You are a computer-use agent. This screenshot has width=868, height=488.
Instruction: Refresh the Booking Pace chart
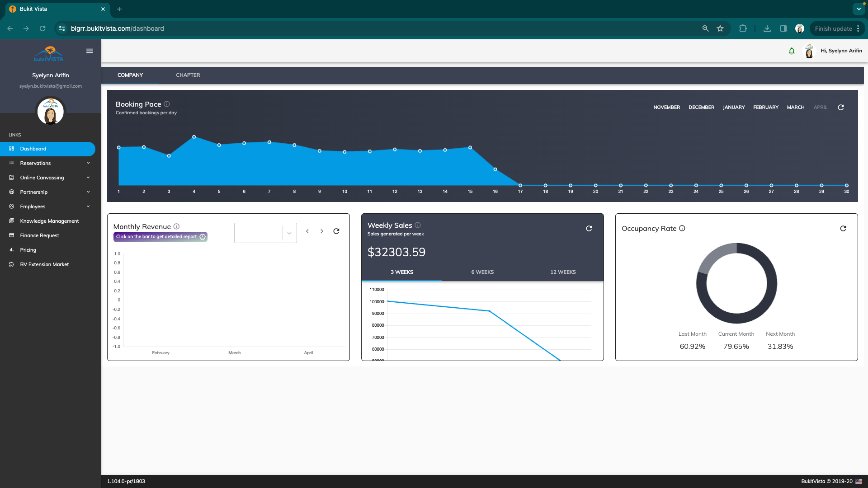tap(841, 108)
